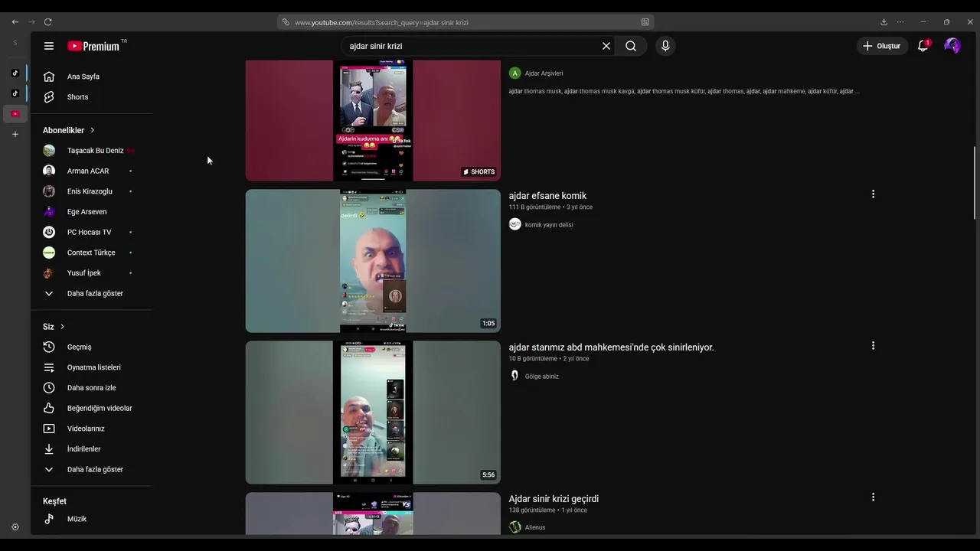Start voice search with microphone
The height and width of the screenshot is (551, 980).
[665, 46]
